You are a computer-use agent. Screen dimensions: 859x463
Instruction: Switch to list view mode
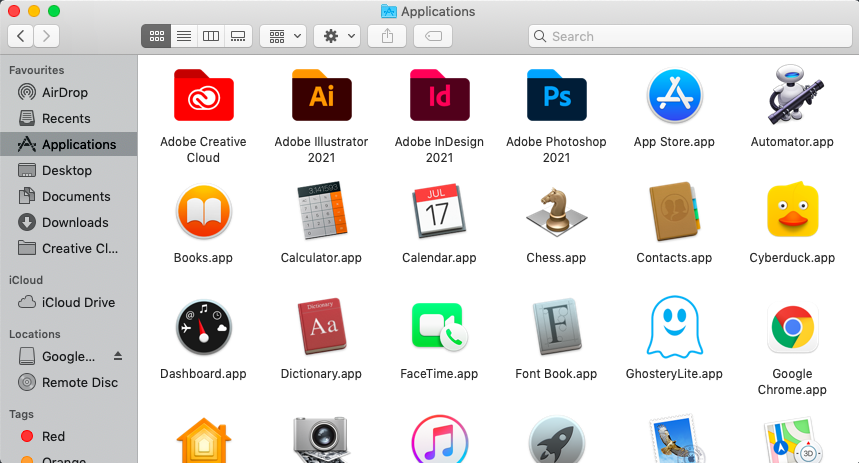(183, 36)
